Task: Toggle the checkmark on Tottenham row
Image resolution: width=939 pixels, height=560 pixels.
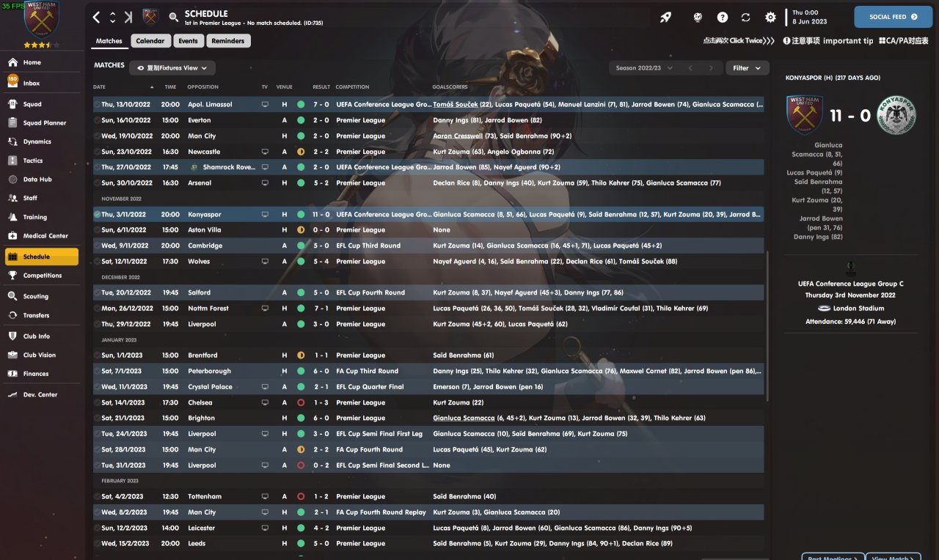Action: point(98,497)
